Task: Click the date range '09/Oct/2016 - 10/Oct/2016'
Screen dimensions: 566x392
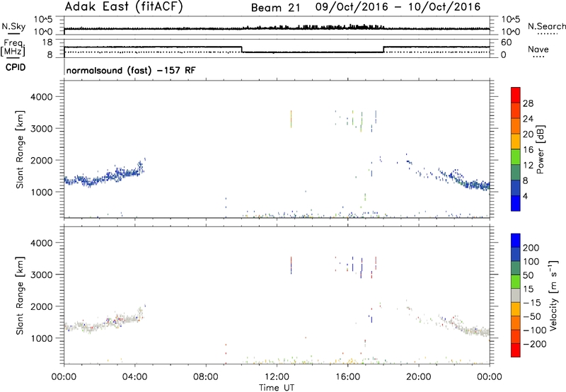Action: click(398, 7)
